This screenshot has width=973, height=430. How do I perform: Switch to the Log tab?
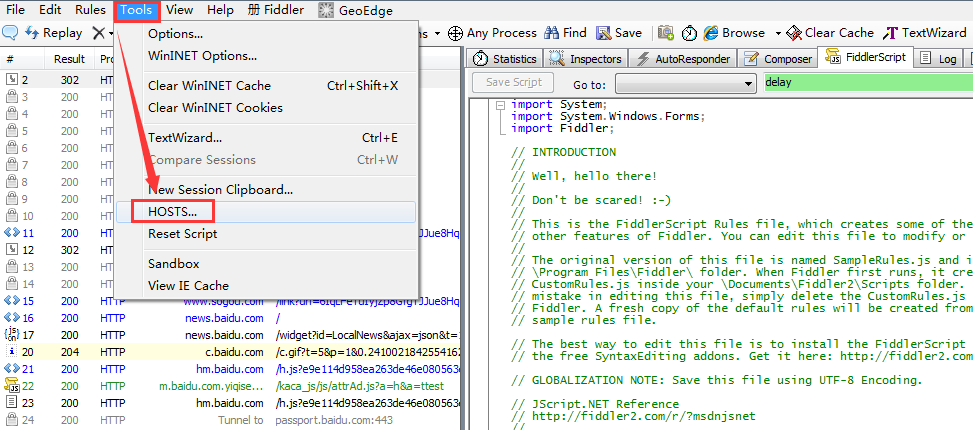tap(938, 58)
